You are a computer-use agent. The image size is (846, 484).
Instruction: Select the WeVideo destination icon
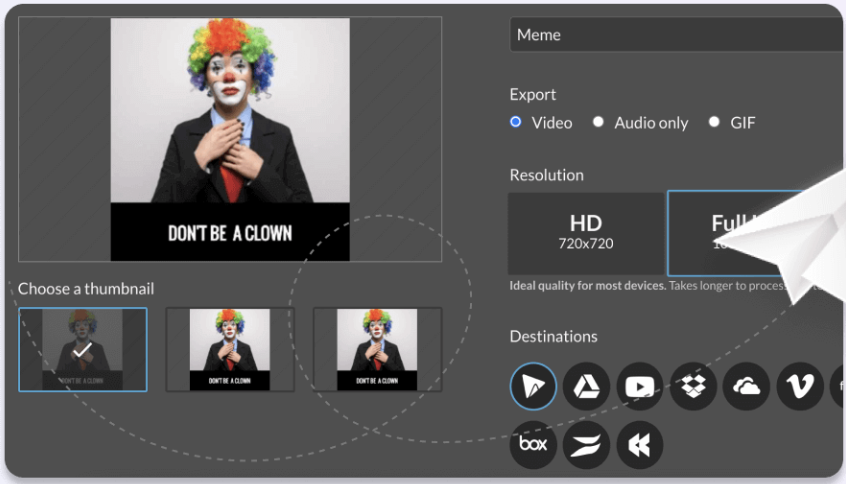[533, 386]
